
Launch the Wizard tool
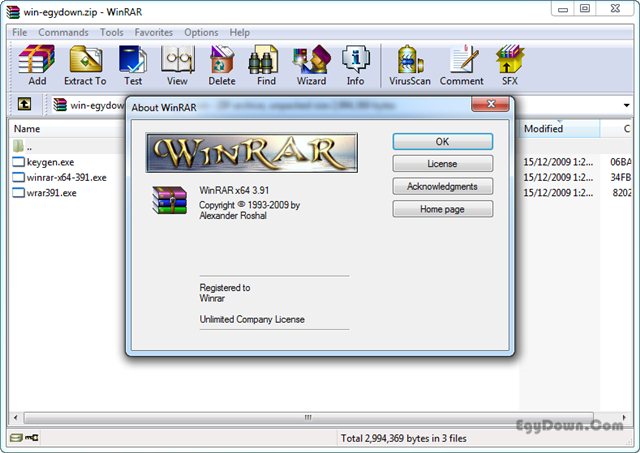click(x=312, y=59)
